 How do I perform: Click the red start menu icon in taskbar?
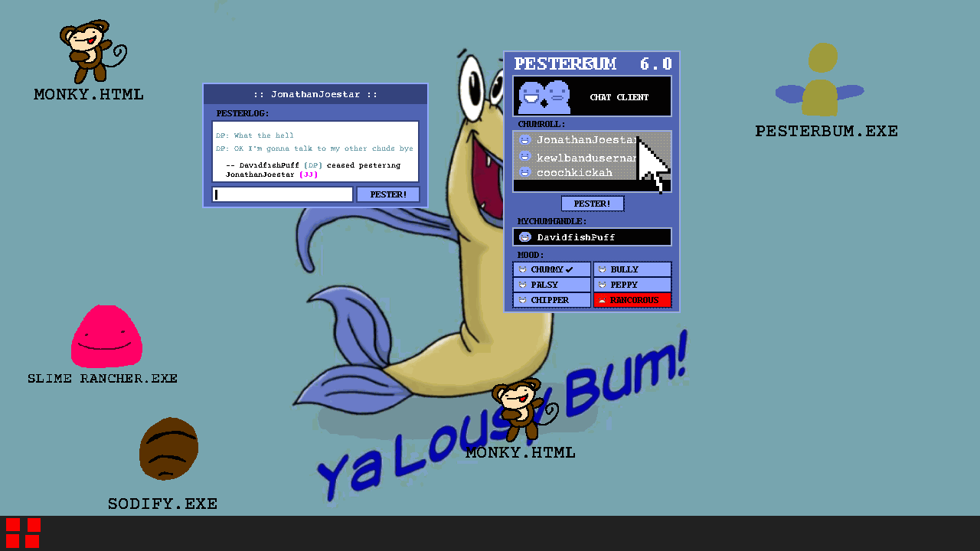point(23,533)
